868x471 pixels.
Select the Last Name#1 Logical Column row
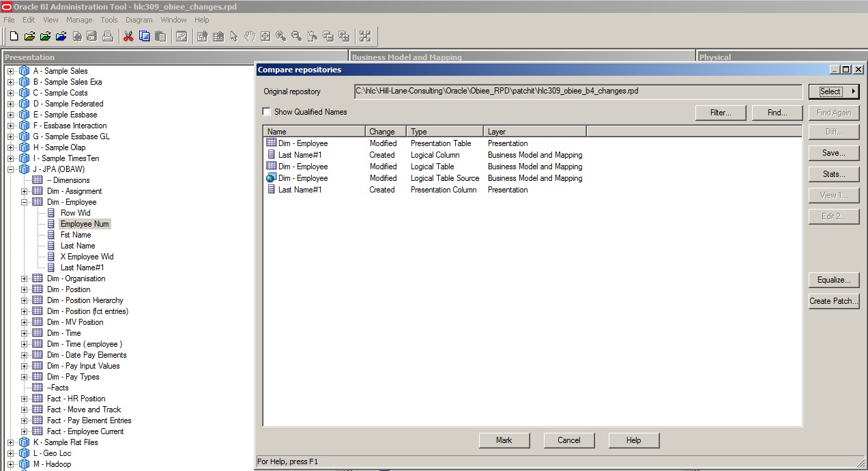[x=424, y=155]
